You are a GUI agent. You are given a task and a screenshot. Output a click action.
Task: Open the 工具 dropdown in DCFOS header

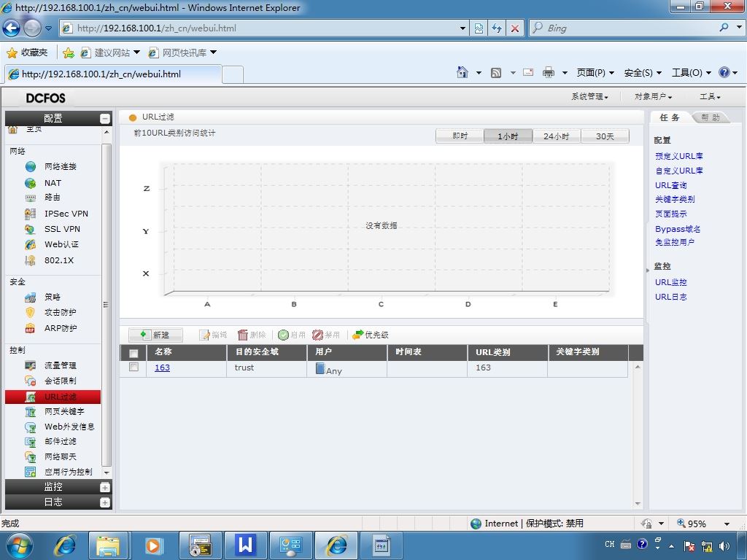(x=710, y=97)
